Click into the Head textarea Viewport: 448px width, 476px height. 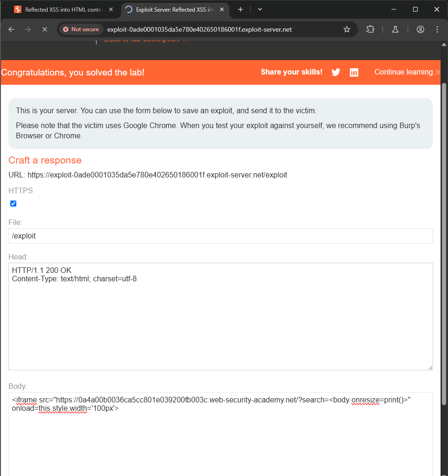221,316
